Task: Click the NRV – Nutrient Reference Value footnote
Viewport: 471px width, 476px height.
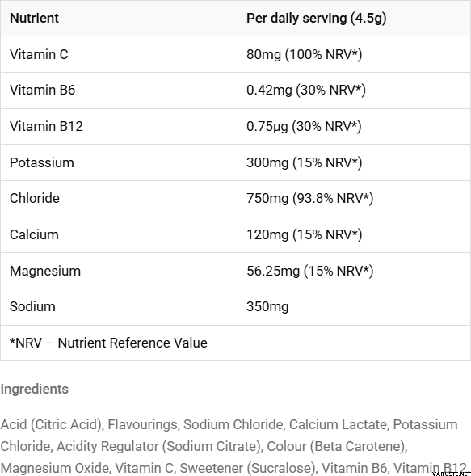Action: pyautogui.click(x=108, y=343)
